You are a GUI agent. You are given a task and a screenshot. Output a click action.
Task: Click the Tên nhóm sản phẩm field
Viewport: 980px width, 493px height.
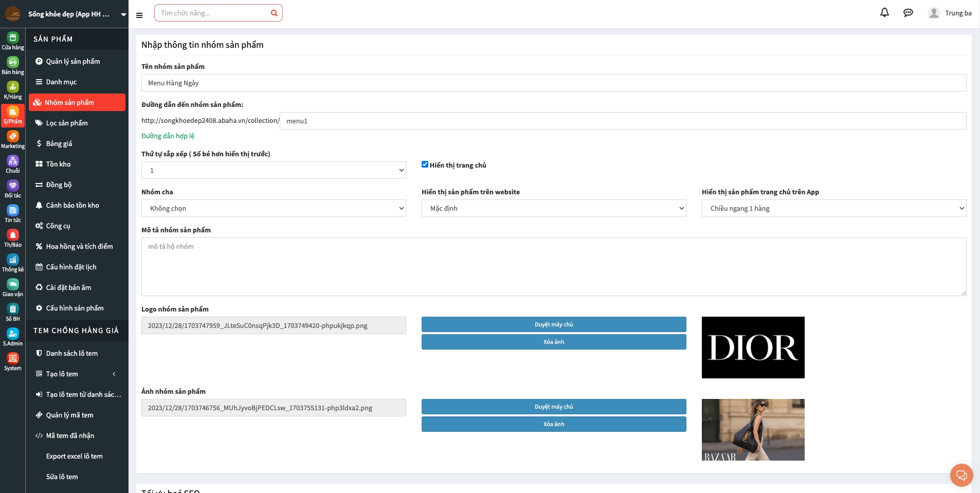pyautogui.click(x=553, y=83)
